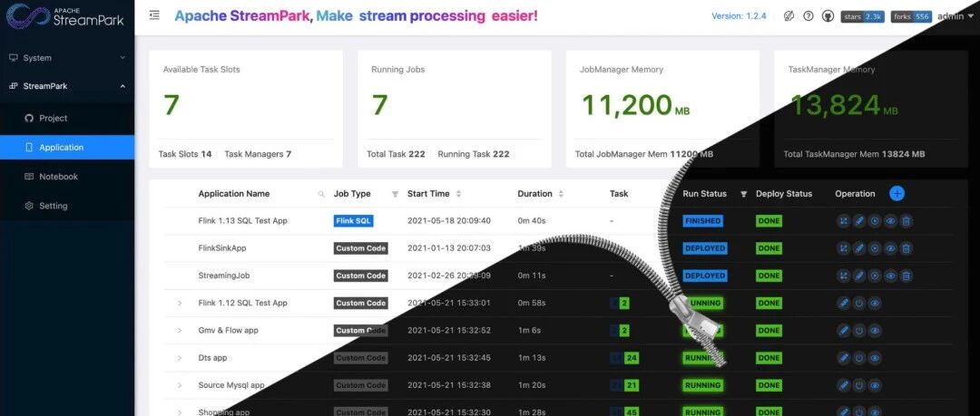980x416 pixels.
Task: Click the task count 24 for Dts app
Action: [x=632, y=358]
